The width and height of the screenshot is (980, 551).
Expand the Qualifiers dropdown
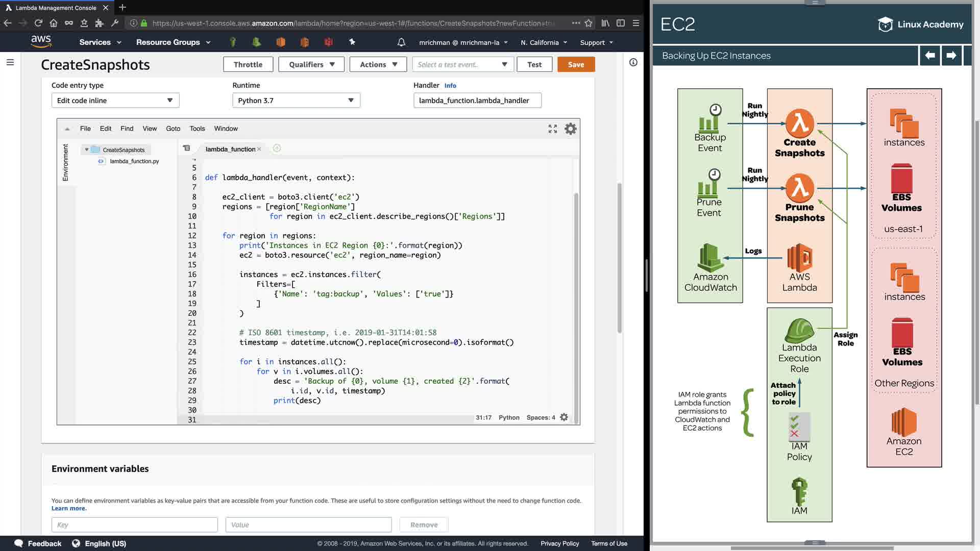pyautogui.click(x=311, y=64)
